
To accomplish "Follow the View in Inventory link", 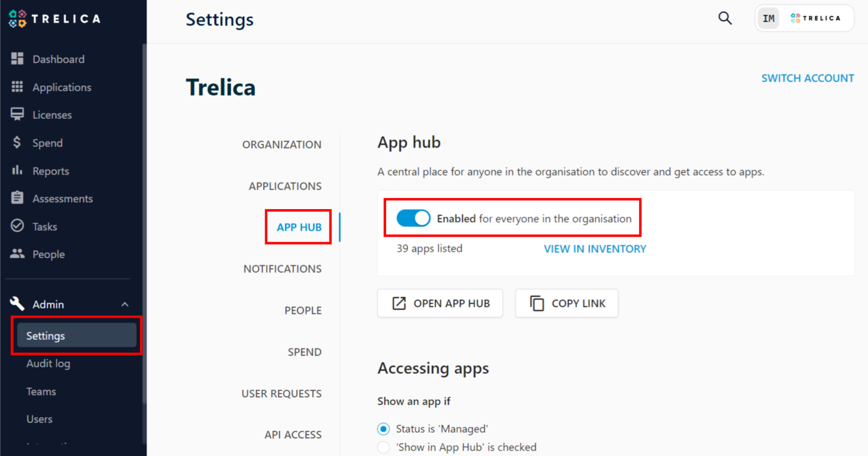I will (595, 249).
